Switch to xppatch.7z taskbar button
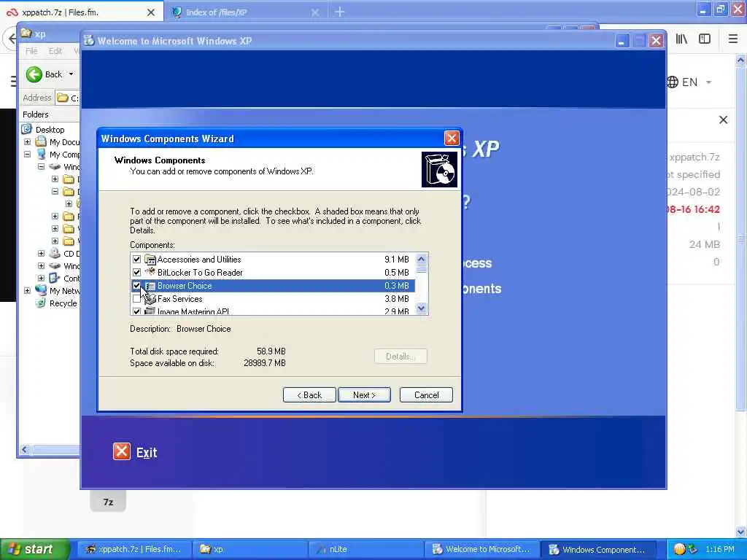Screen dimensions: 747x560 pos(134,549)
